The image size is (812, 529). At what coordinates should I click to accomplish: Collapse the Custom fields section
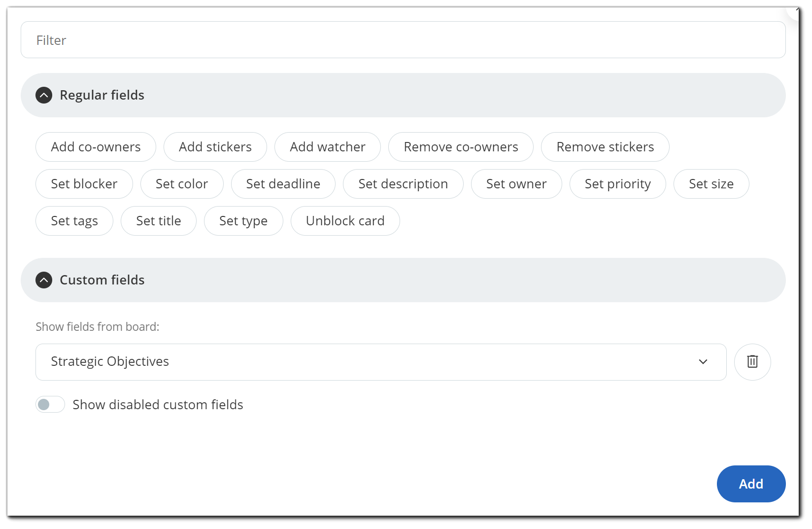[44, 280]
